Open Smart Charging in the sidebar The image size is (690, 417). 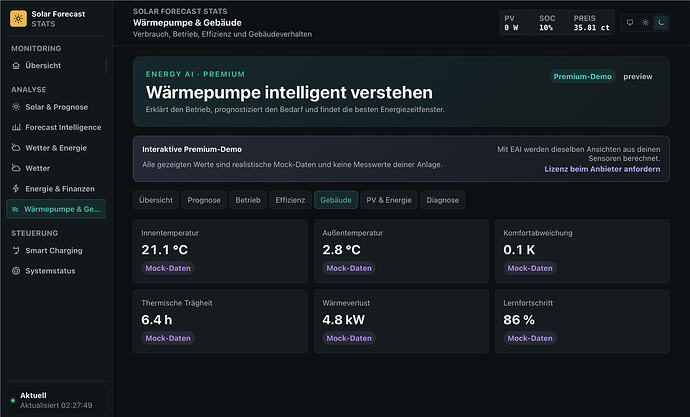(56, 250)
